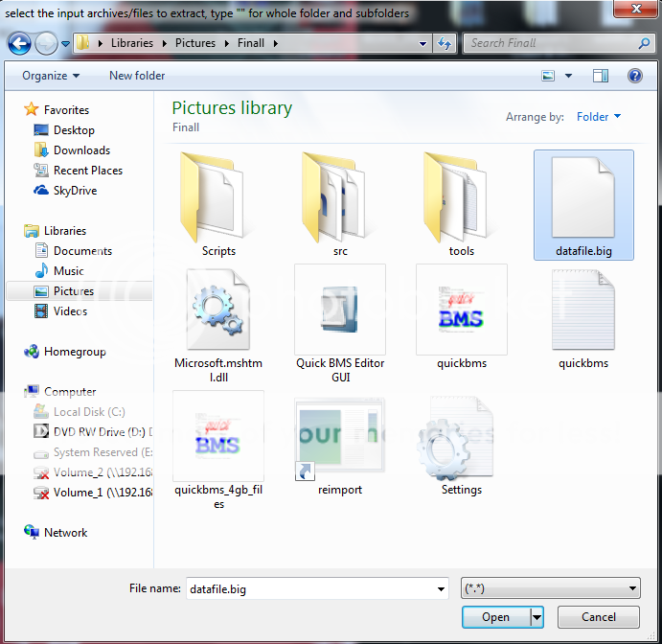662x644 pixels.
Task: Expand the Open button split arrow
Action: (x=537, y=617)
